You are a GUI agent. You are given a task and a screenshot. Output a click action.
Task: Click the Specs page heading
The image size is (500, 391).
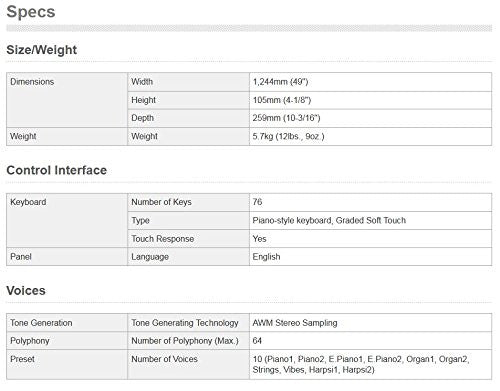pos(31,12)
